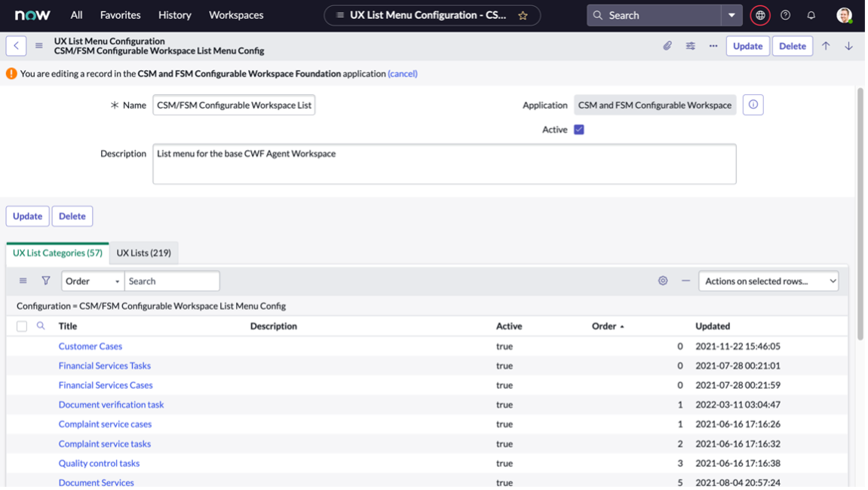
Task: Click the orange warning icon in scope message
Action: (11, 74)
